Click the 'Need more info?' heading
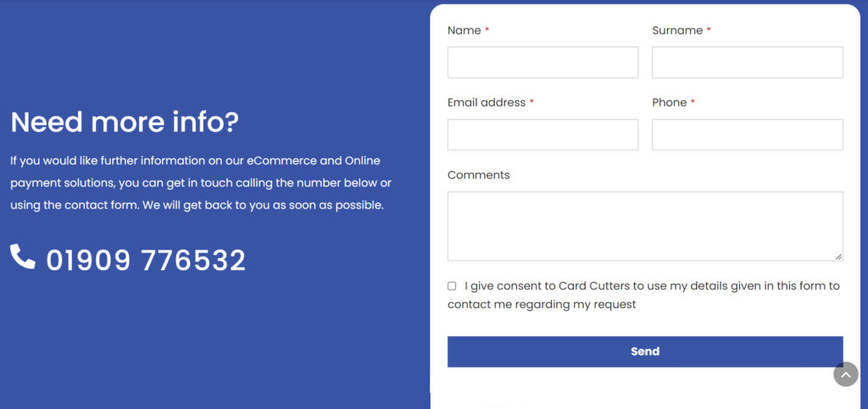The image size is (868, 409). [125, 122]
